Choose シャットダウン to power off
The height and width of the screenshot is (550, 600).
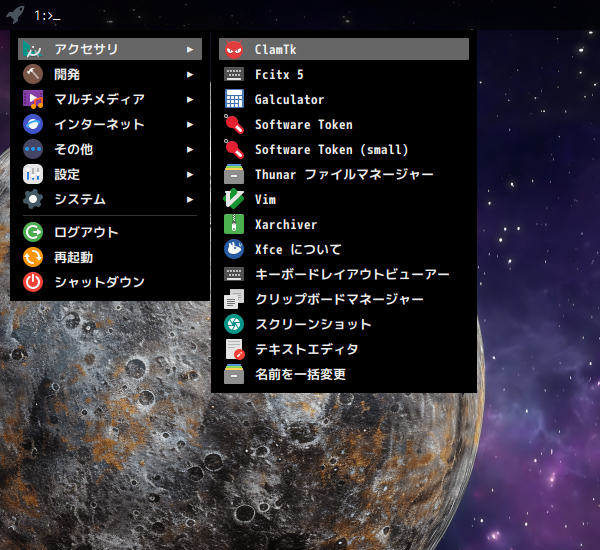click(110, 282)
